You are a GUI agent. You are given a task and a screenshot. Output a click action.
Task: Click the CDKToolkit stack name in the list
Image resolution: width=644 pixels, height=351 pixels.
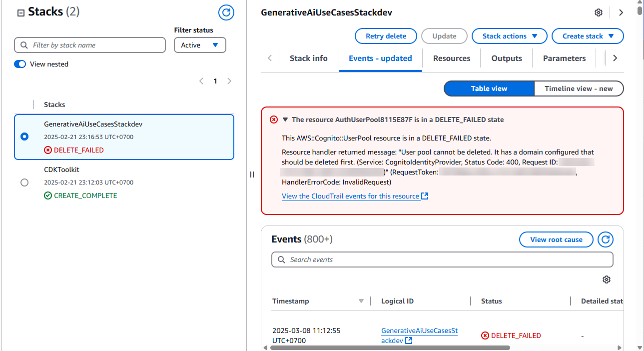click(62, 169)
